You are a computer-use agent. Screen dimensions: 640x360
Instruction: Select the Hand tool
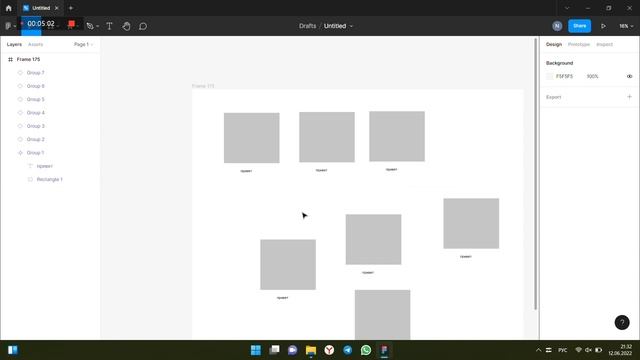click(x=127, y=26)
